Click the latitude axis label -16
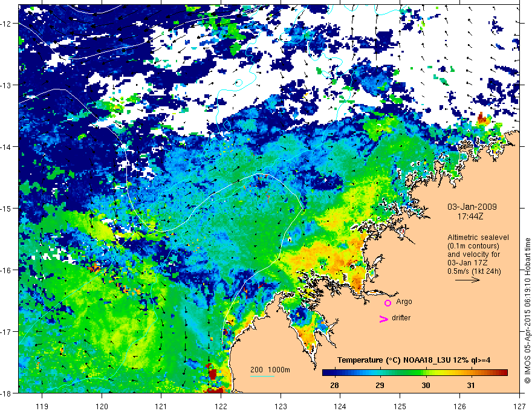Screen dimensions: 532x411 click(x=6, y=270)
